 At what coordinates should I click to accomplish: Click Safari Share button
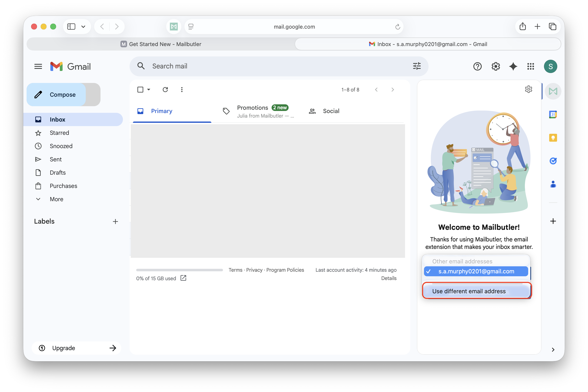pos(522,27)
